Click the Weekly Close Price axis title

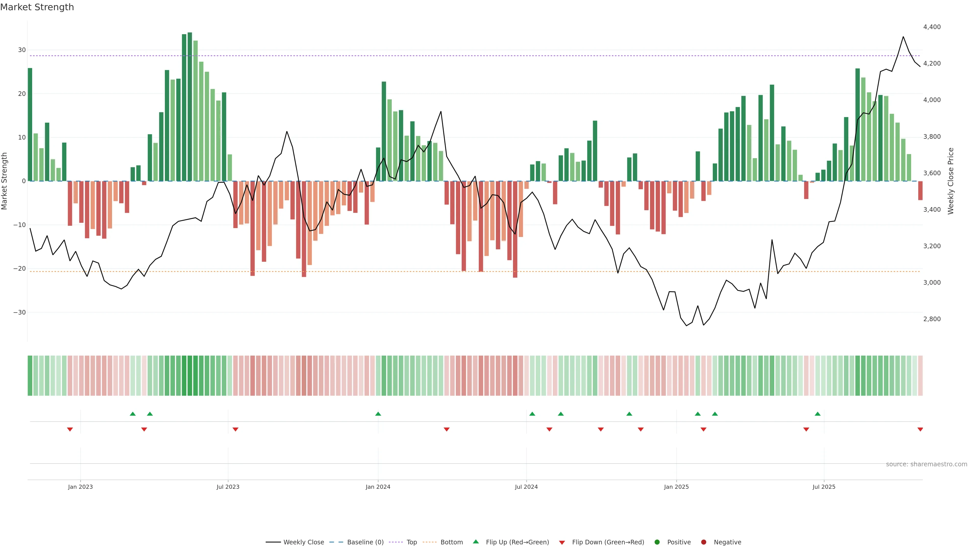951,181
